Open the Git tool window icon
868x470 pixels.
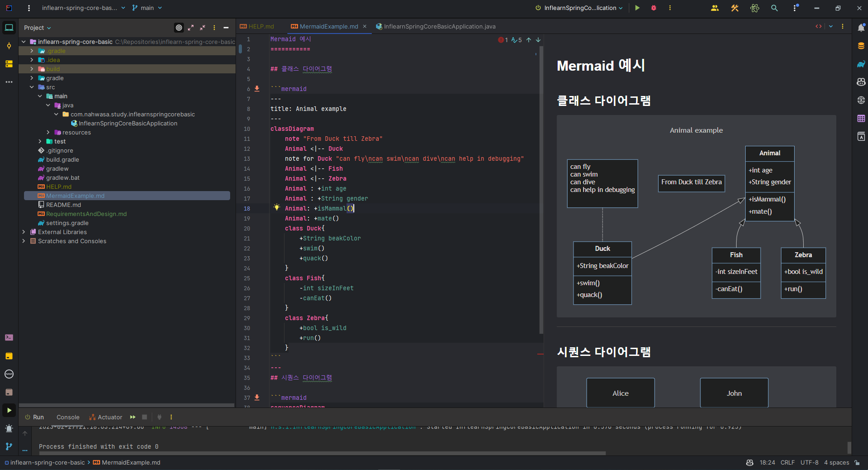tap(9, 446)
